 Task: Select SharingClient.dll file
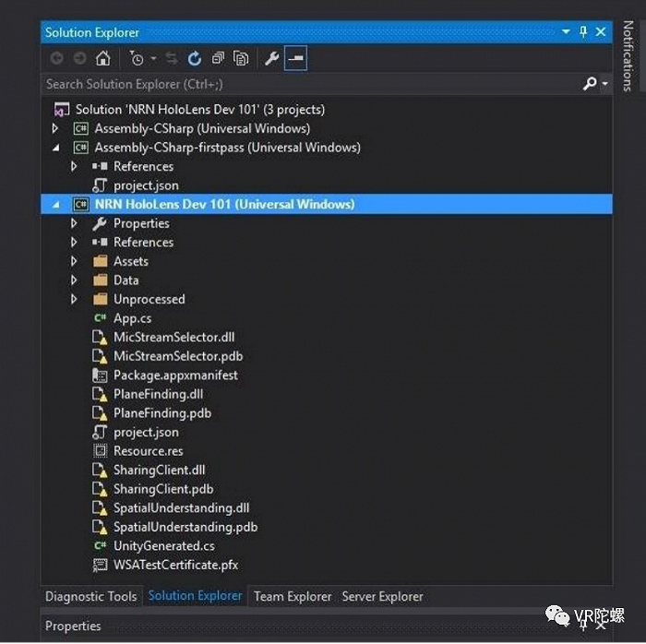point(159,471)
